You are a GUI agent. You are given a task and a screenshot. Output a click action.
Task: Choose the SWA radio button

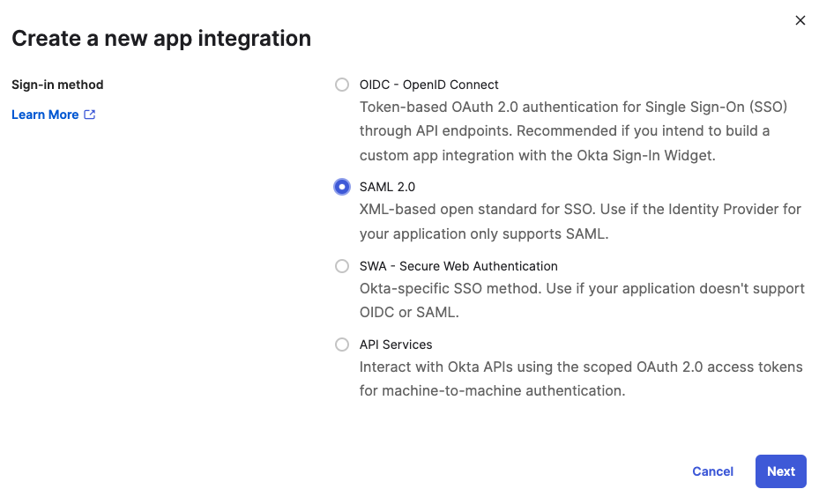click(x=342, y=266)
